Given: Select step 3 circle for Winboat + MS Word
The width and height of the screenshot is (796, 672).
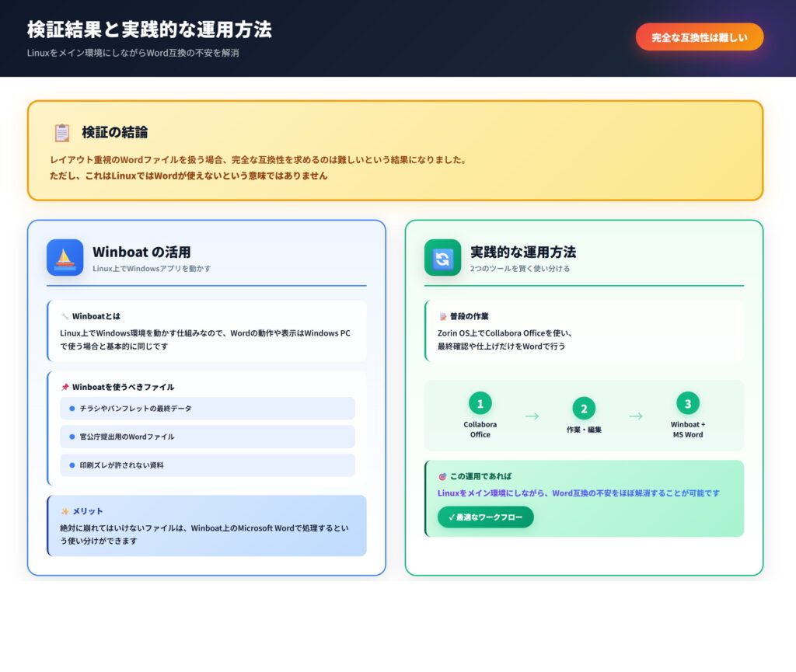Looking at the screenshot, I should (687, 403).
